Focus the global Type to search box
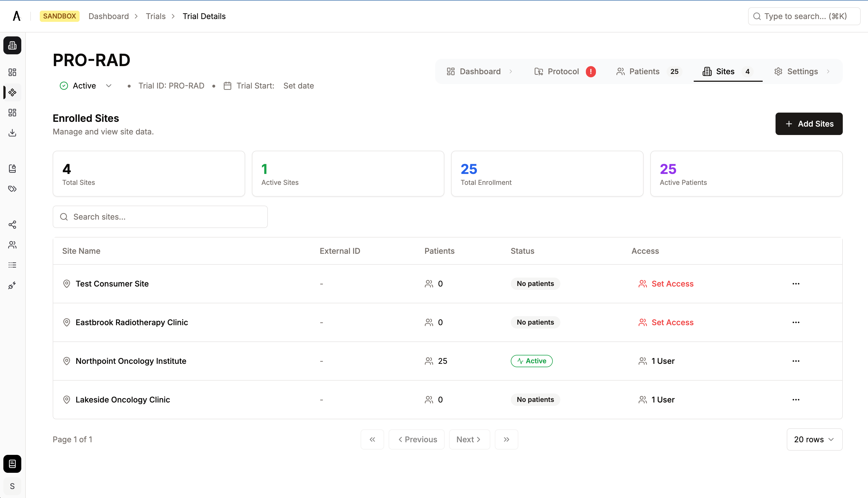Image resolution: width=868 pixels, height=498 pixels. 804,16
